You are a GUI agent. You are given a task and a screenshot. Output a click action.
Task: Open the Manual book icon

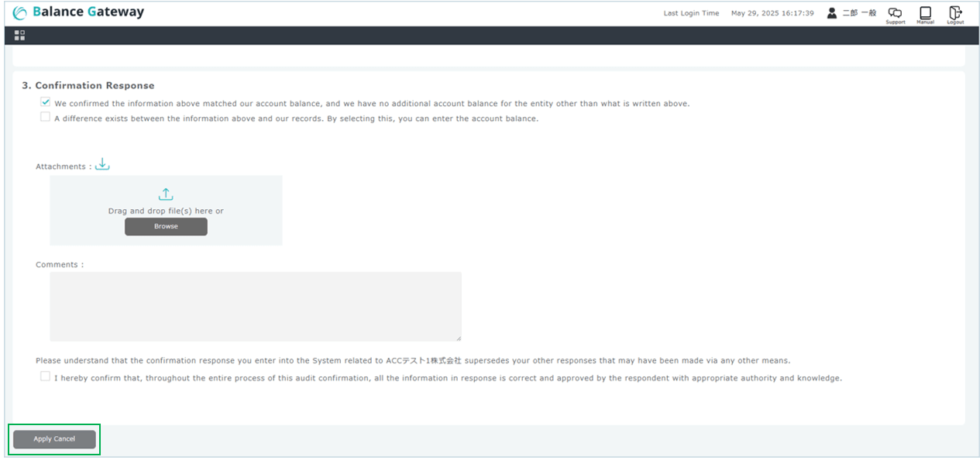[925, 13]
